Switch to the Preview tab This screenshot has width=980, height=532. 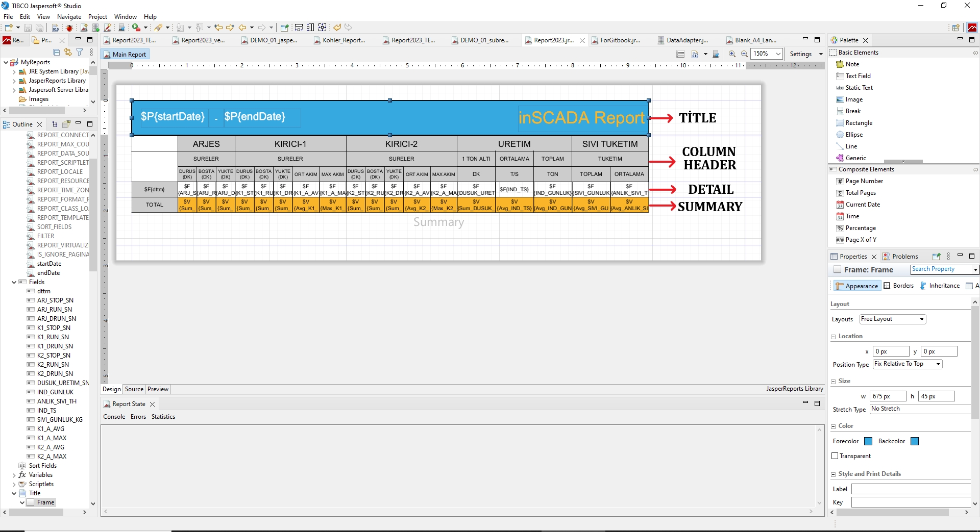158,389
